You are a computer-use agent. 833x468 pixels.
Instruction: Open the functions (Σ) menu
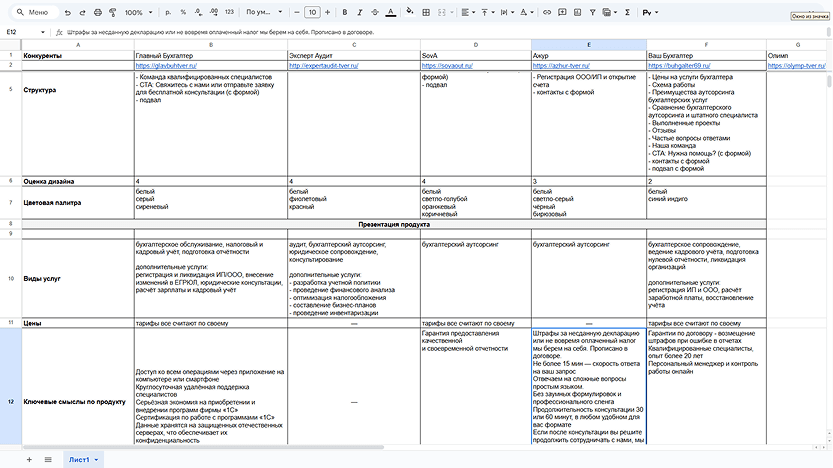[627, 12]
